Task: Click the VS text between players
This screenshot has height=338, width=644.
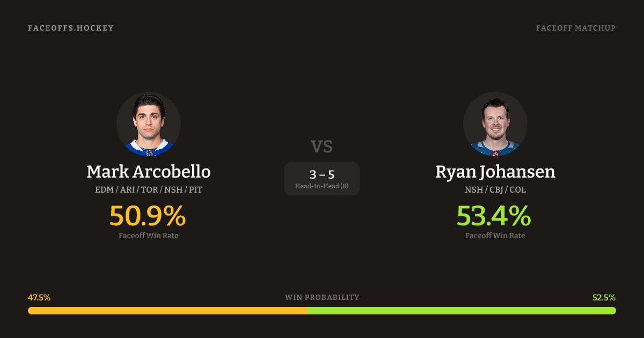Action: 322,146
